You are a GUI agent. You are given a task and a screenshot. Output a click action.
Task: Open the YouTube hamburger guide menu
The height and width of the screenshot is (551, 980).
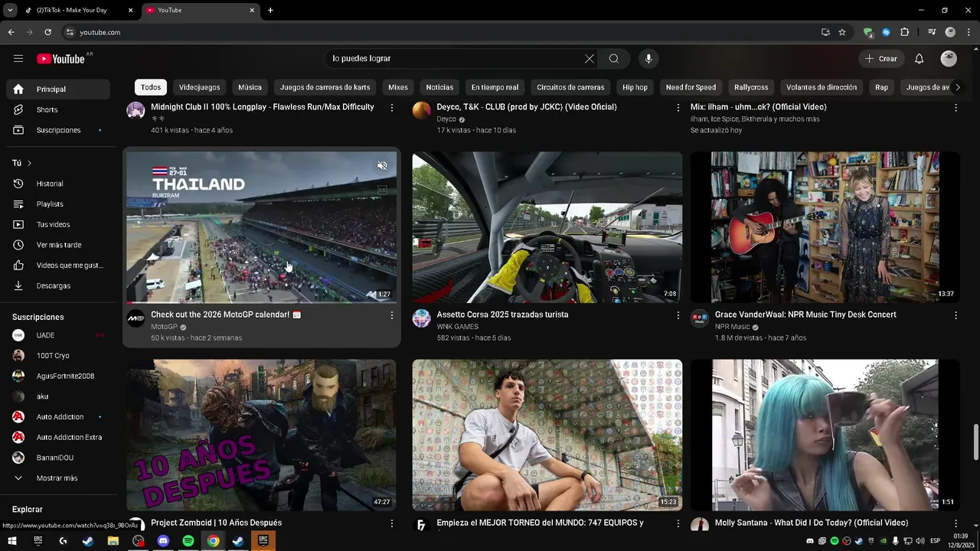pos(18,59)
